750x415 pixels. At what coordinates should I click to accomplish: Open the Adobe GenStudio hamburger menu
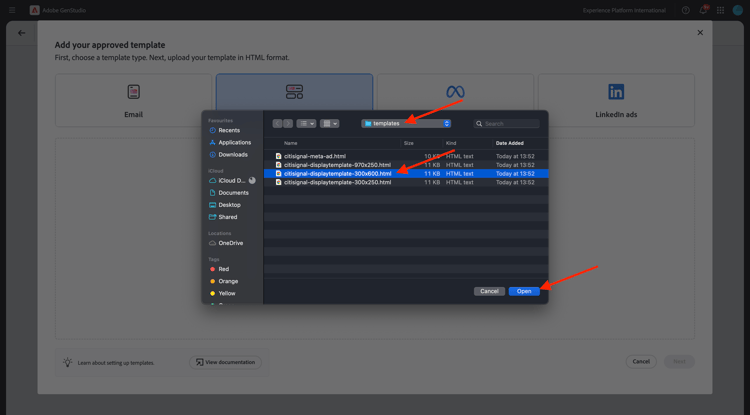(12, 10)
